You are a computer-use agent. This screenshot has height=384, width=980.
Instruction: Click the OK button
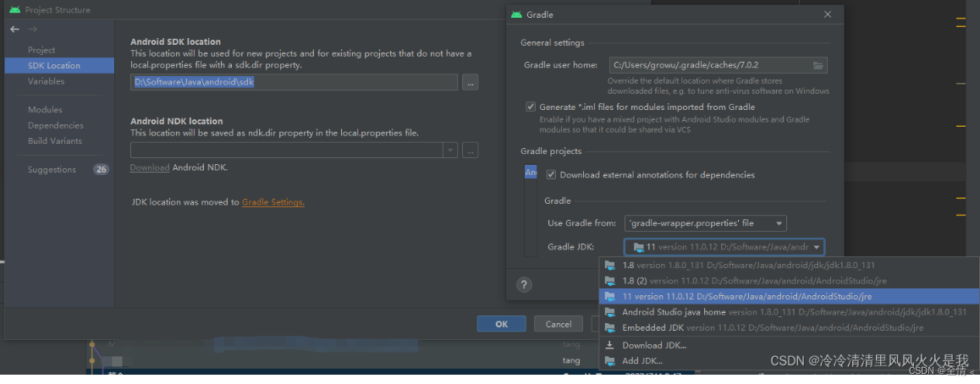point(501,324)
